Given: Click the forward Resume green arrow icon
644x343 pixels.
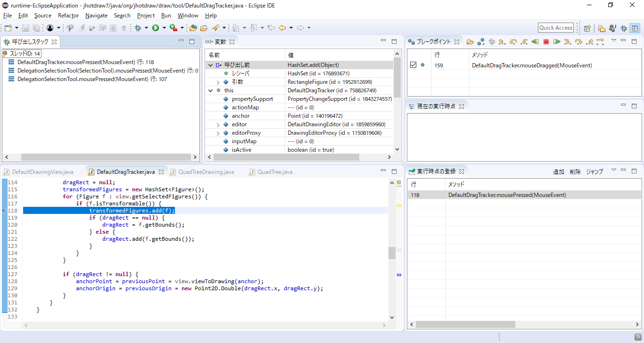Looking at the screenshot, I should pos(557,41).
